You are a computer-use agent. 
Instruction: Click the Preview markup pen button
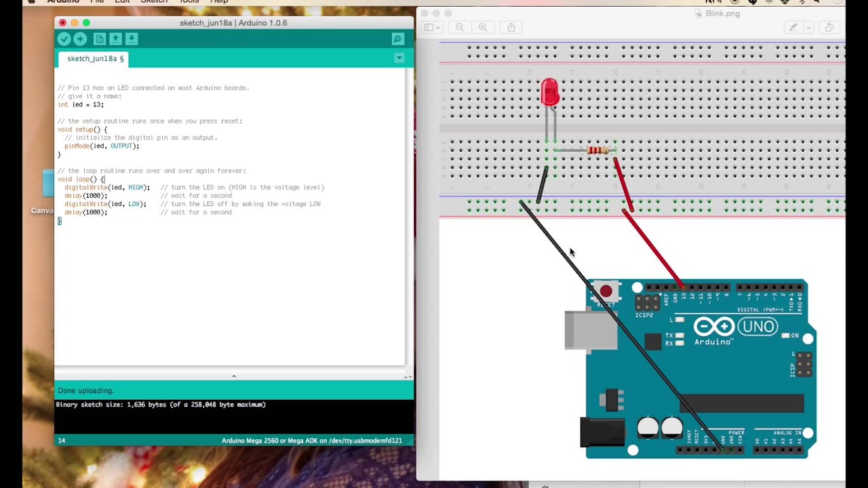pos(793,28)
